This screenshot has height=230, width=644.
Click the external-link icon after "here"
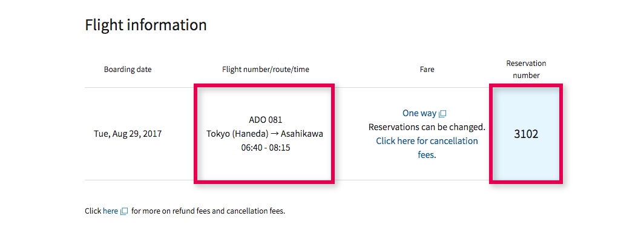click(124, 211)
